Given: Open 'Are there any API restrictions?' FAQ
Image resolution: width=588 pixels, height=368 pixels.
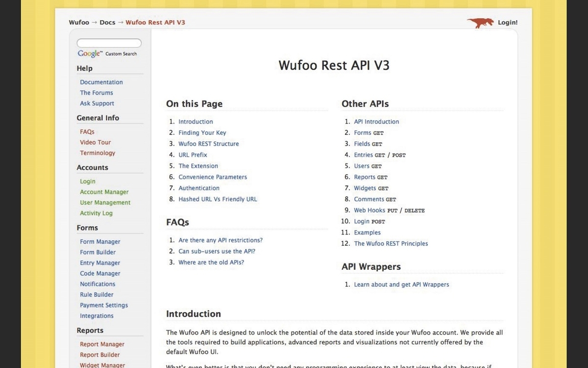Looking at the screenshot, I should tap(220, 240).
